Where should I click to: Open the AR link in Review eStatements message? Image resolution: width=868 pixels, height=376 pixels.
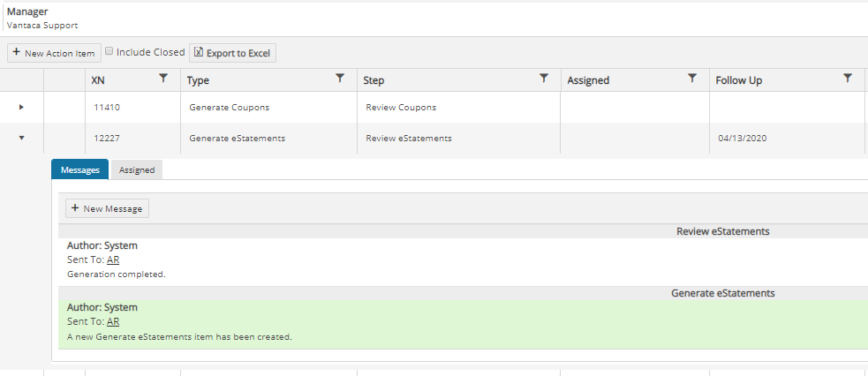113,260
